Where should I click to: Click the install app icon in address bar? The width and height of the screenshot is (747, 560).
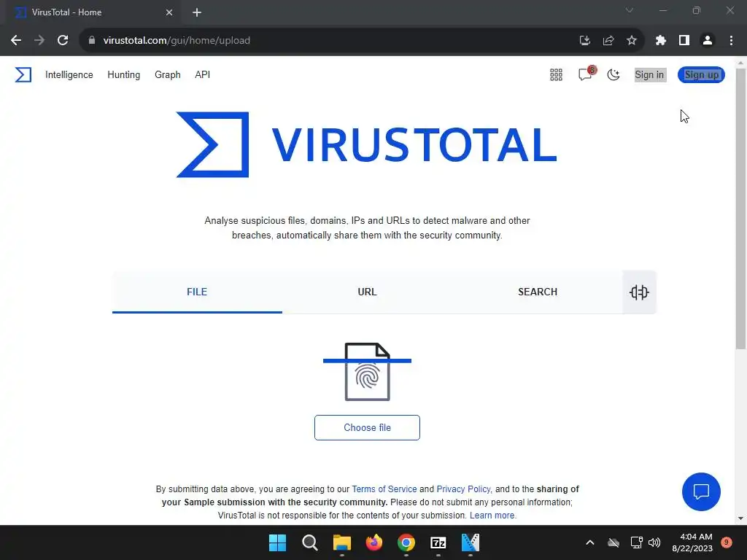(x=585, y=41)
